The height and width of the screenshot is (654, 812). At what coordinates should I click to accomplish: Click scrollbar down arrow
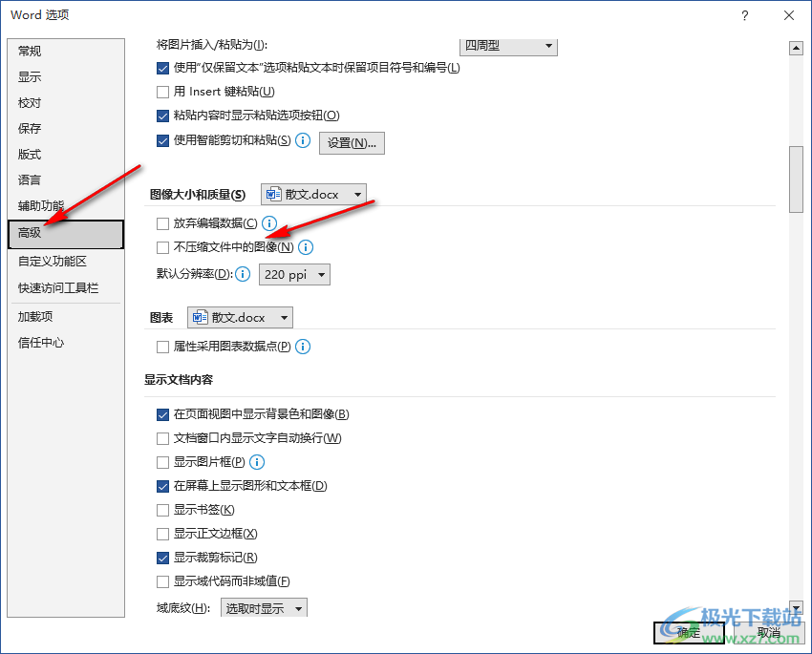796,607
